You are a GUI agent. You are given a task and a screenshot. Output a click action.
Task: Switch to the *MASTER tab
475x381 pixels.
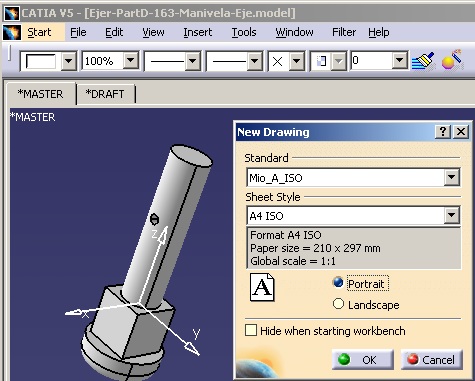coord(41,94)
